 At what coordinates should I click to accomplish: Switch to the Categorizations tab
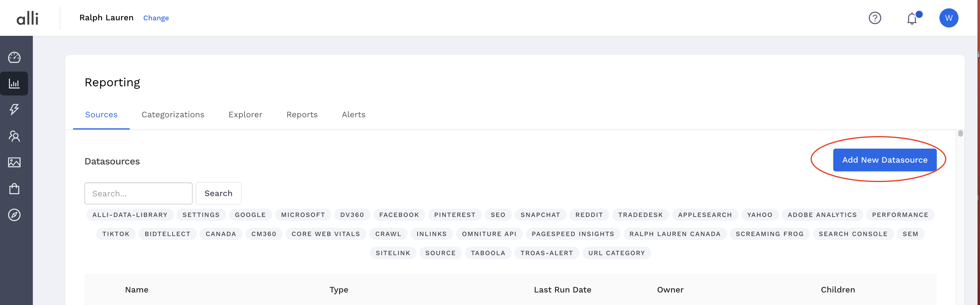pyautogui.click(x=173, y=114)
